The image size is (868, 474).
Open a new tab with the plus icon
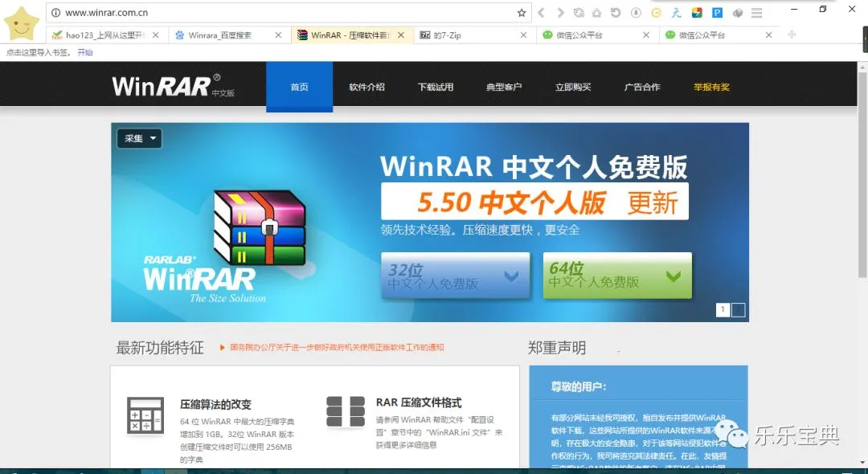[792, 35]
